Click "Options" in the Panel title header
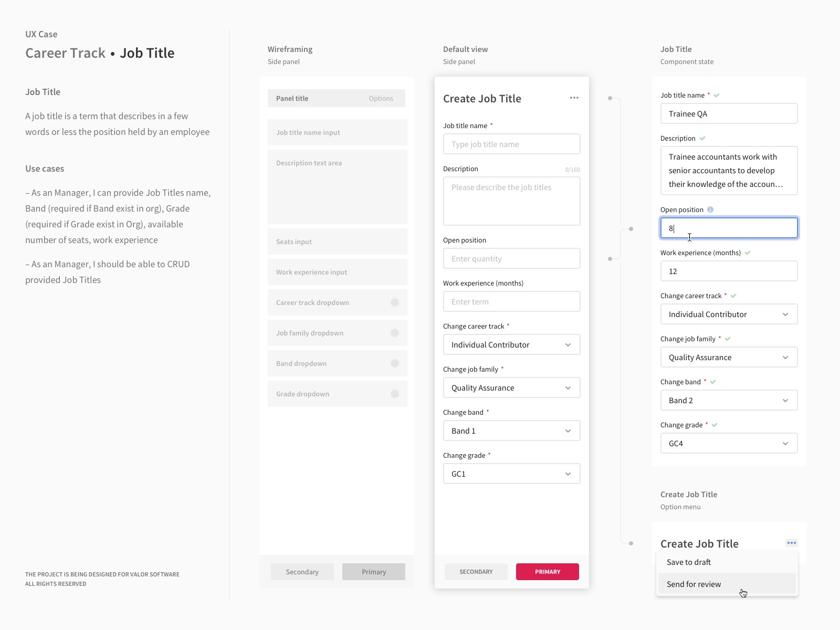Screen dimensions: 840x630 click(x=381, y=98)
